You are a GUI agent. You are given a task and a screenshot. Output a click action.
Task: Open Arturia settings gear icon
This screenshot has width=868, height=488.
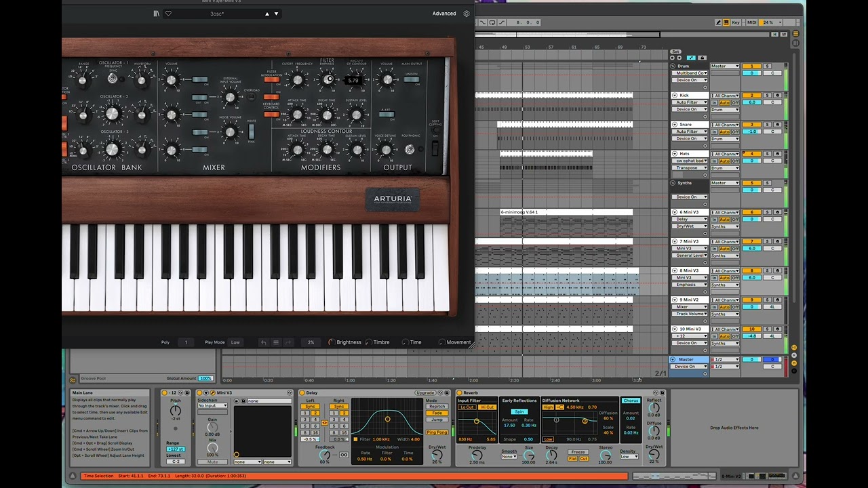click(467, 14)
